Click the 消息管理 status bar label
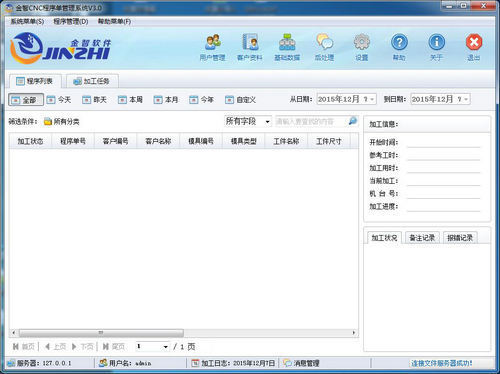The width and height of the screenshot is (500, 374). pyautogui.click(x=306, y=363)
